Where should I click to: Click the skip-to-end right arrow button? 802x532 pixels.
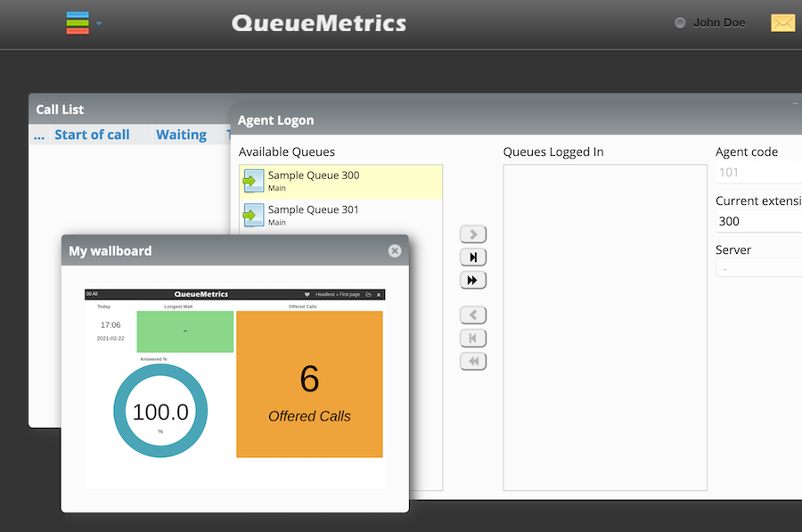472,258
